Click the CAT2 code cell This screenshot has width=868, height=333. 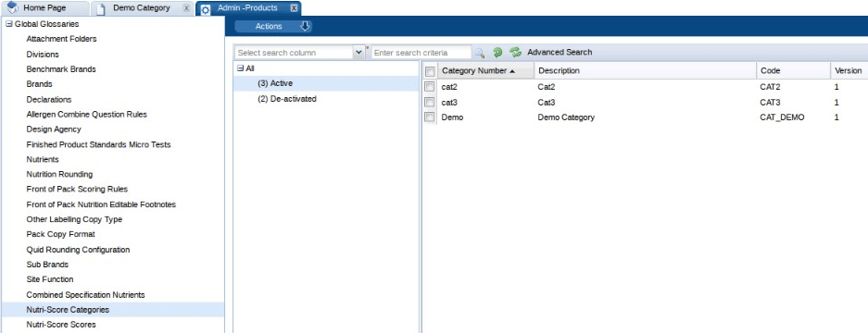tap(770, 87)
